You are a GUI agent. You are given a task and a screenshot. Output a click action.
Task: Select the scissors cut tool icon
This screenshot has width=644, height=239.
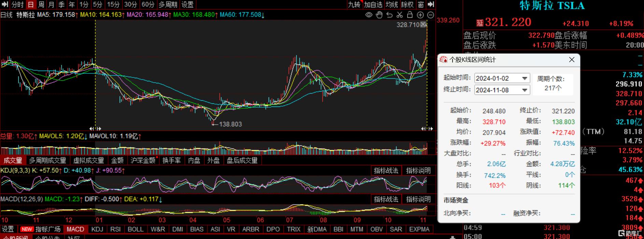[x=400, y=15]
